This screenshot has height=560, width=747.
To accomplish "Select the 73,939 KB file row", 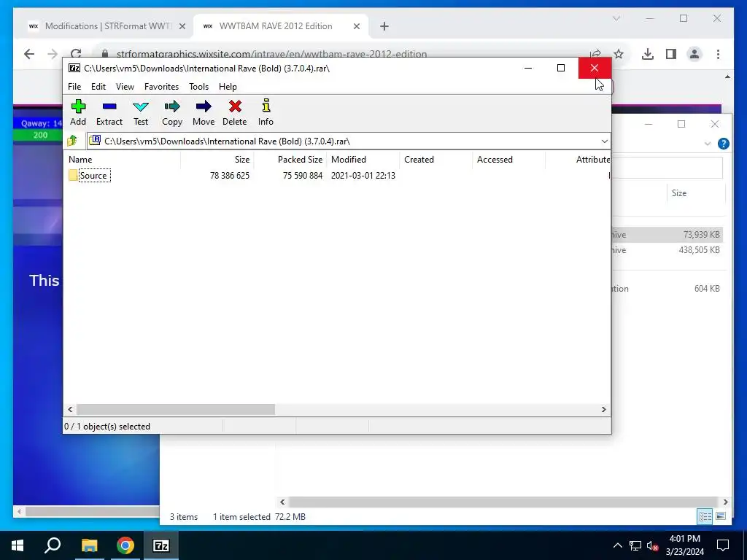I will coord(667,235).
